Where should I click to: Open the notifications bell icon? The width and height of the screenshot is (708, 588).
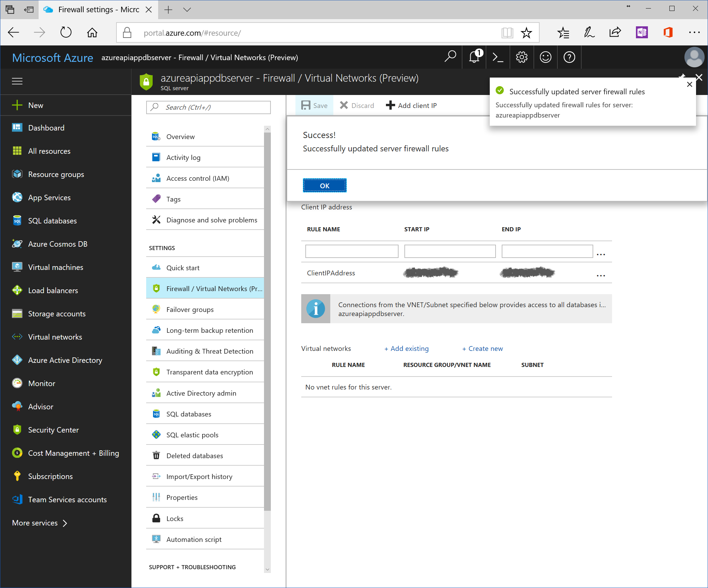click(x=474, y=57)
